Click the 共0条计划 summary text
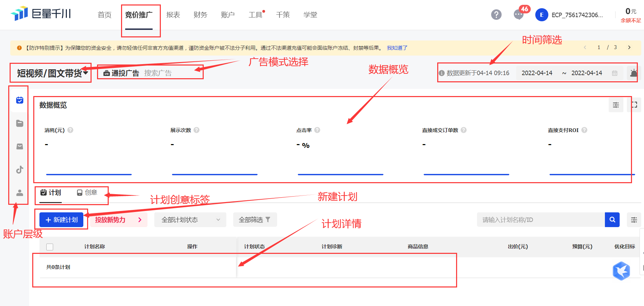This screenshot has height=306, width=644. pos(58,267)
